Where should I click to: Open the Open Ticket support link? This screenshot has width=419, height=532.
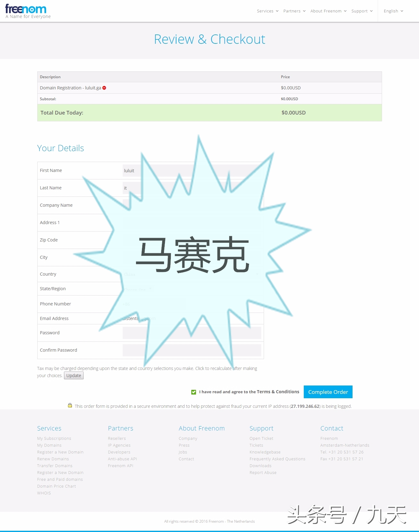pyautogui.click(x=261, y=438)
